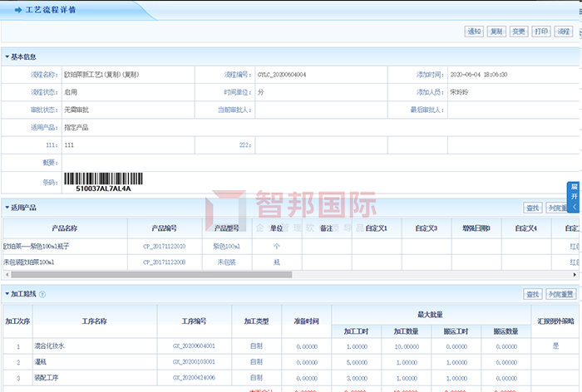Open process code GX_20200604001
Screen dimensions: 582x392
[194, 345]
